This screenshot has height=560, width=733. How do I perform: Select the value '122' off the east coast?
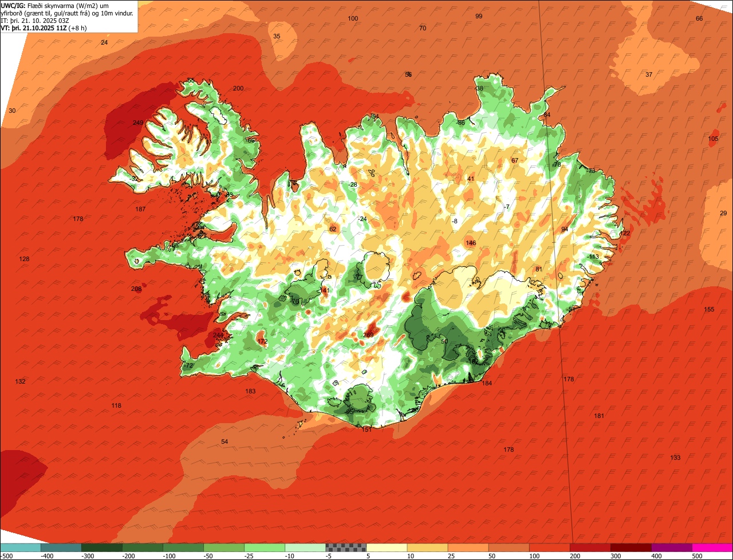click(x=625, y=233)
